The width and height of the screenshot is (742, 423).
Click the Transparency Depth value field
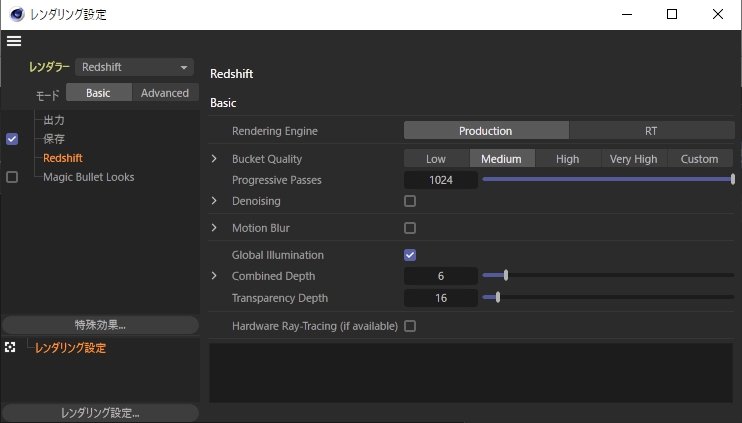point(441,298)
